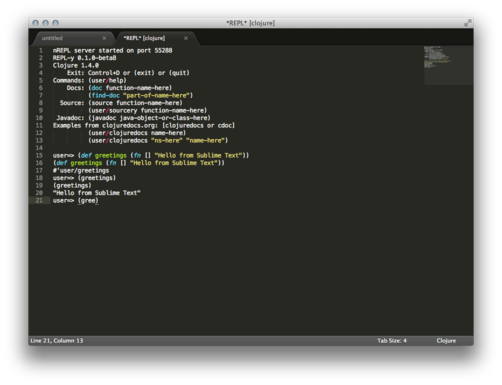Click the green zoom window button
502x385 pixels.
click(56, 23)
